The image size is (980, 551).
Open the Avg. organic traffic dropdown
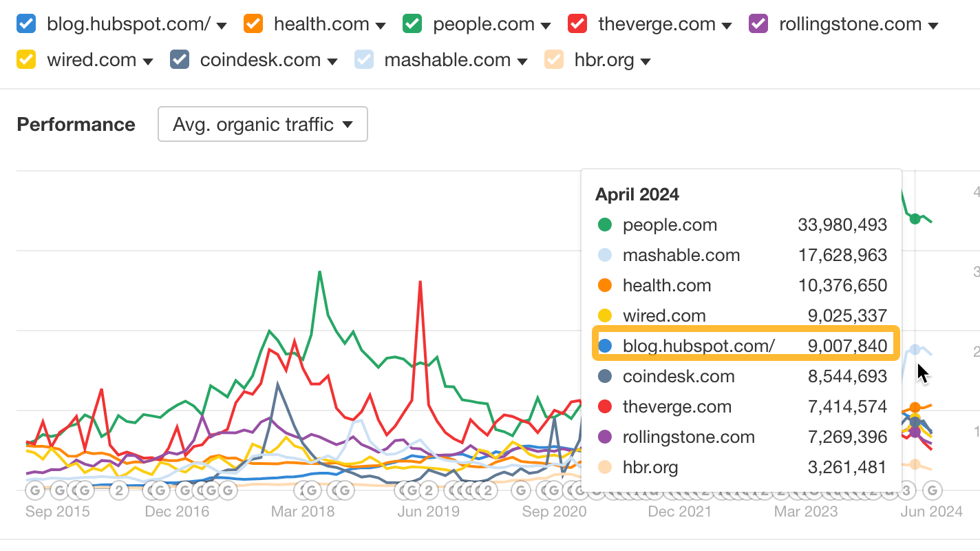coord(262,124)
